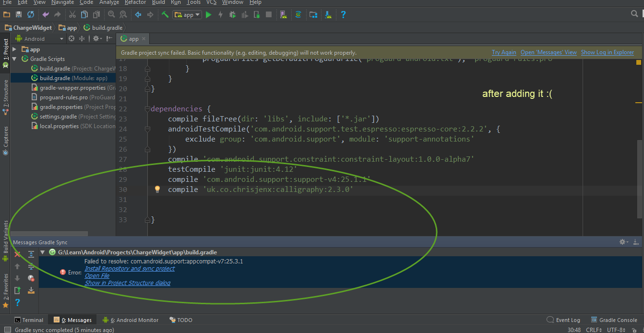Click the Undo arrow icon

(46, 15)
